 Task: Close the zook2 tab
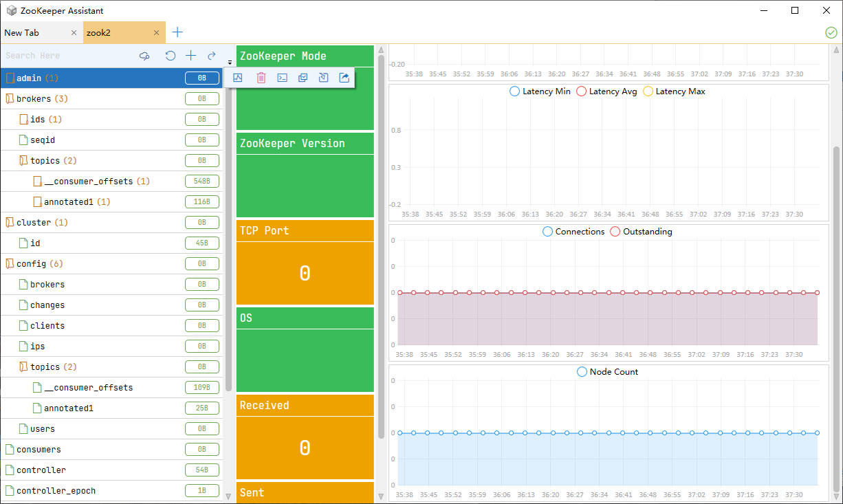tap(157, 33)
